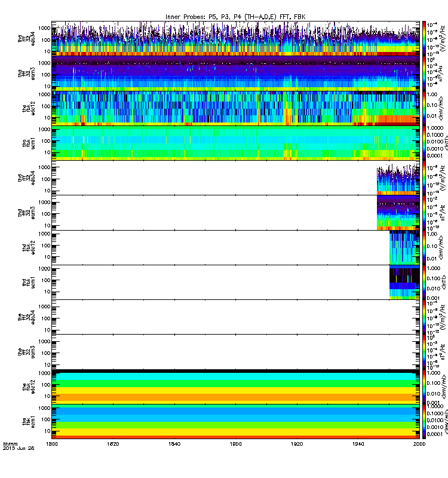448x478 pixels.
Task: Click the yellow band in the fbk scm1 panel
Action: 235,432
